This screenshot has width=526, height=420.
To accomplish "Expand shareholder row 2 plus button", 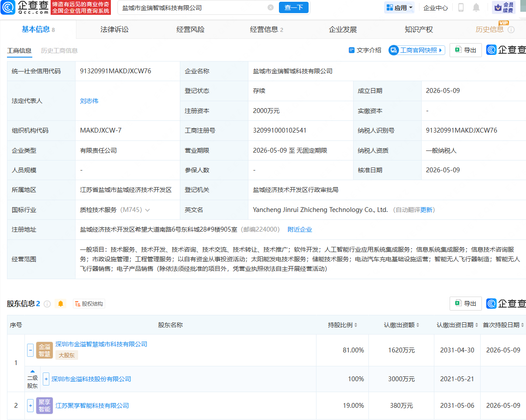I will (30, 406).
